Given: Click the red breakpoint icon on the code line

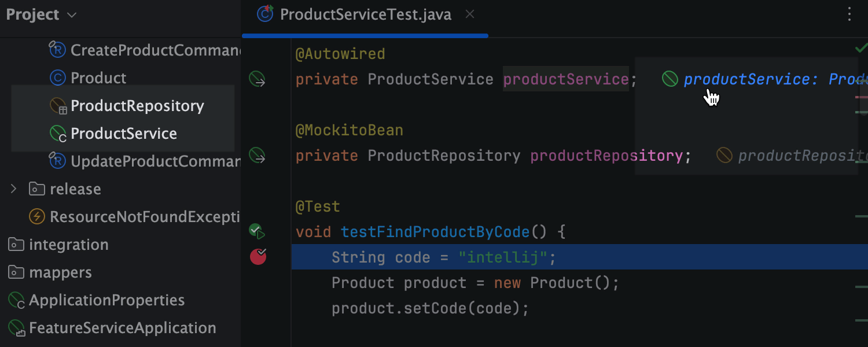Looking at the screenshot, I should click(258, 256).
